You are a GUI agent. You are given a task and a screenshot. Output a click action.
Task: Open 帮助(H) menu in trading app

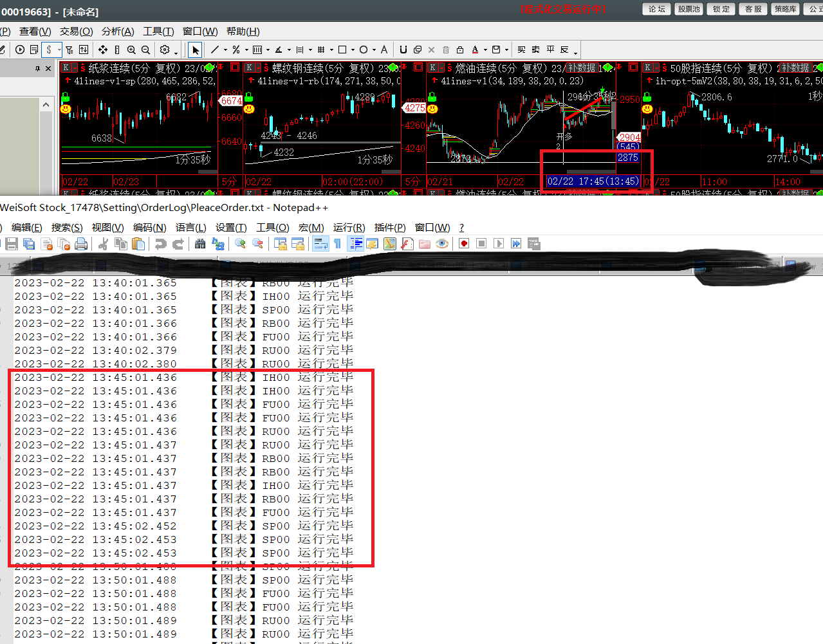click(x=243, y=31)
